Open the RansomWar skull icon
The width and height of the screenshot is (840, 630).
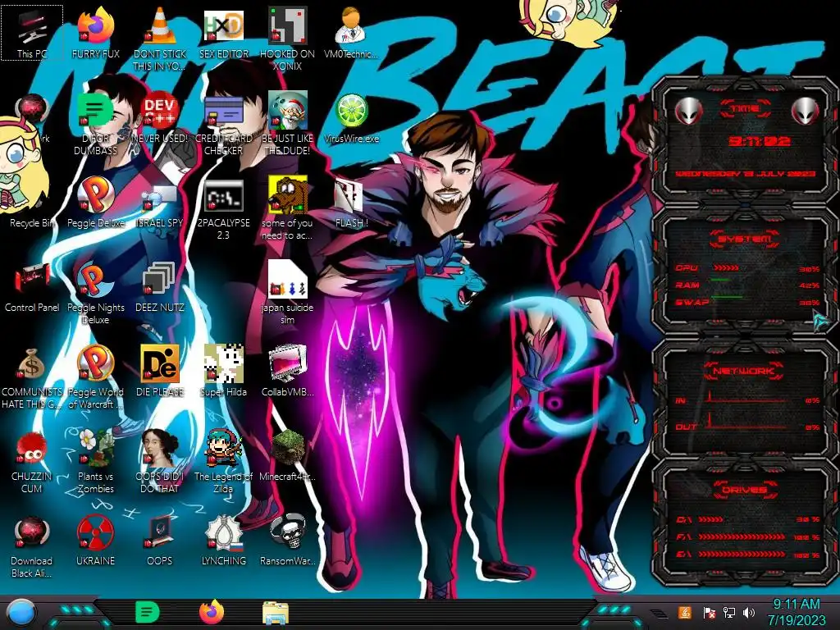[x=288, y=541]
